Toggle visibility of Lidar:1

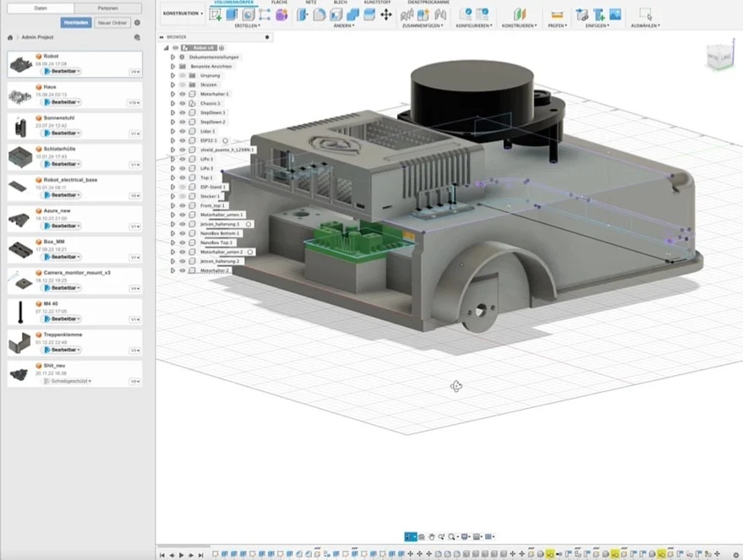tap(183, 131)
